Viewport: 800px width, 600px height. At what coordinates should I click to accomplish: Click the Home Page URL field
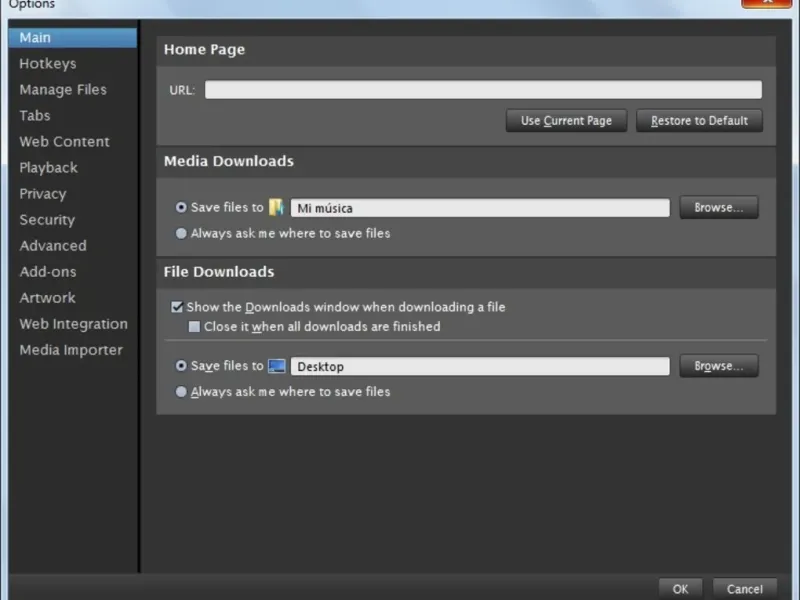tap(483, 90)
